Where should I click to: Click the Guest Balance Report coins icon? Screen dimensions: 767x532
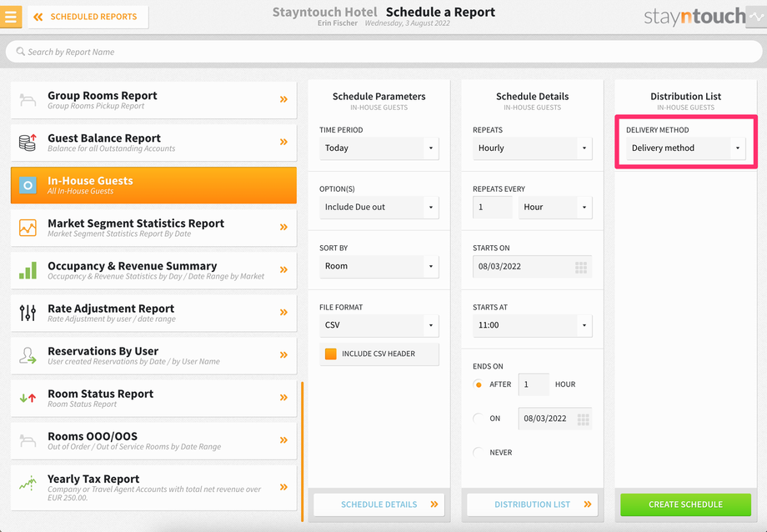click(x=28, y=143)
